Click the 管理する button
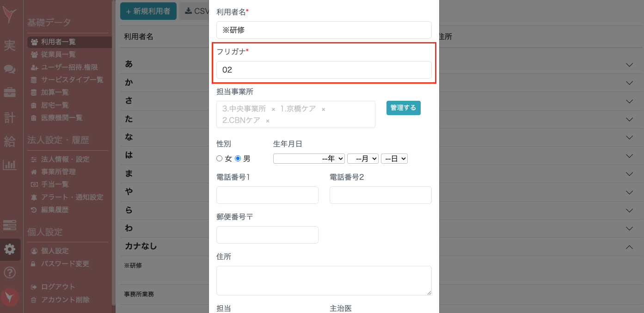 [x=403, y=108]
